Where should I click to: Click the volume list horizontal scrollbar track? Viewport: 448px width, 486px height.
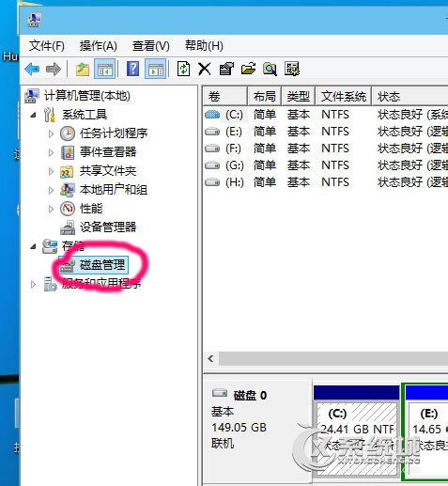tap(333, 358)
